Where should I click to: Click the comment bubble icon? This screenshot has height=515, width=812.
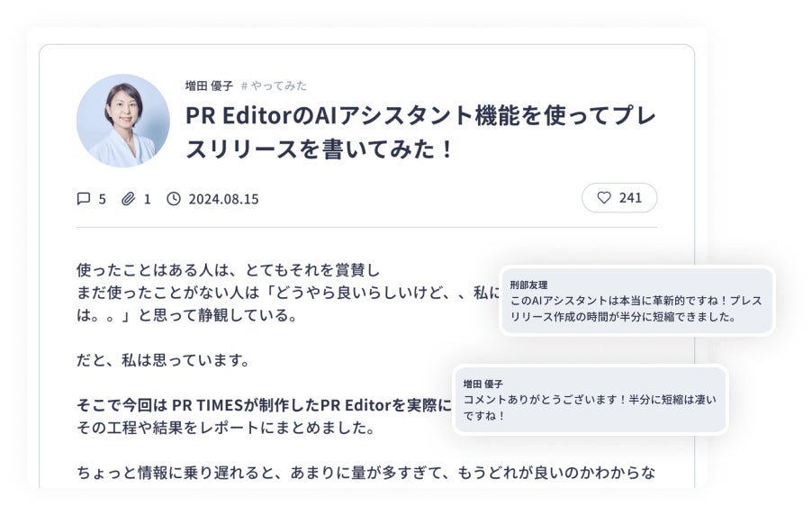(x=84, y=198)
